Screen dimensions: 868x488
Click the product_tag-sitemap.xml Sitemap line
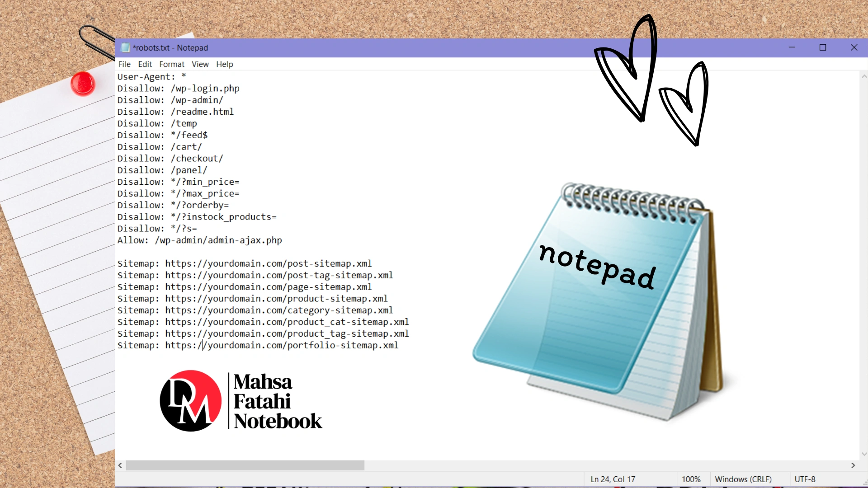click(263, 334)
